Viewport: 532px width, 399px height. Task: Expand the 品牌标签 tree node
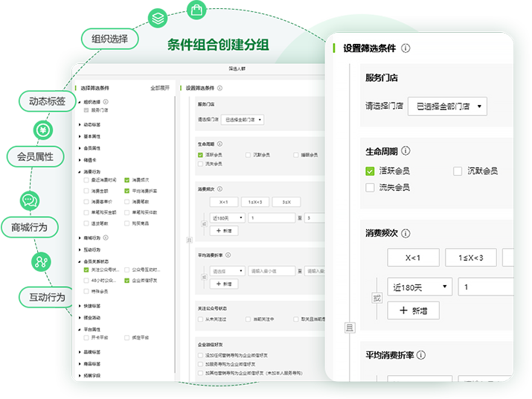click(x=80, y=352)
